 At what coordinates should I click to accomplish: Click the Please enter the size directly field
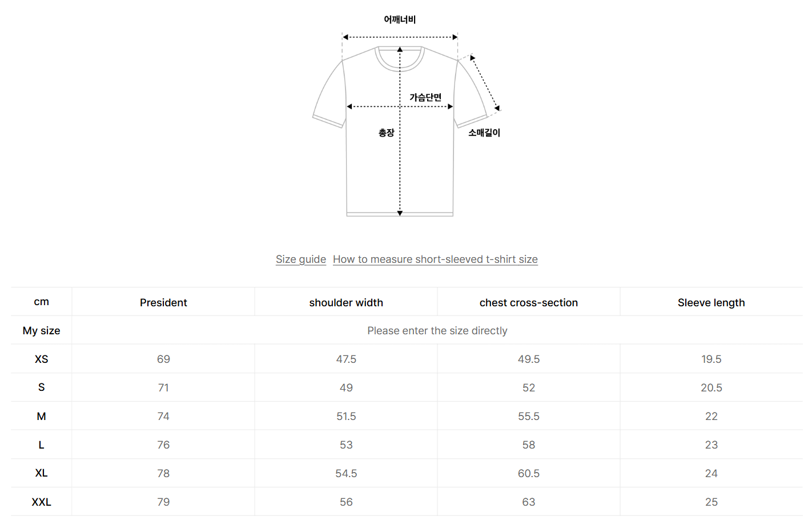pyautogui.click(x=437, y=330)
